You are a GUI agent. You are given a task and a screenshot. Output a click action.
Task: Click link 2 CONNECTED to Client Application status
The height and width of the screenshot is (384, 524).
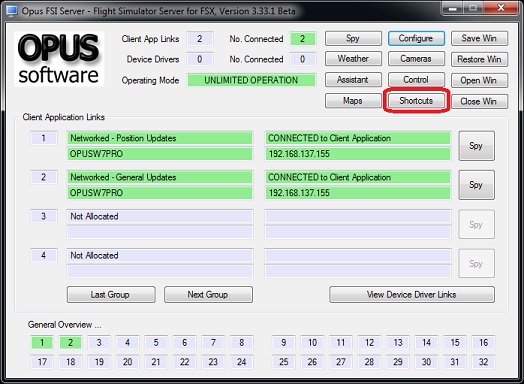point(358,177)
